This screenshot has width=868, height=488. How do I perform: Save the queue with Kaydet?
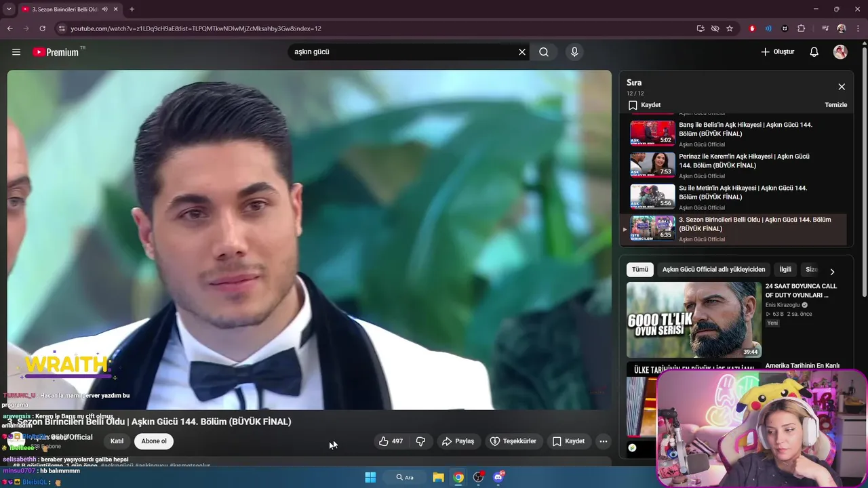pos(644,105)
